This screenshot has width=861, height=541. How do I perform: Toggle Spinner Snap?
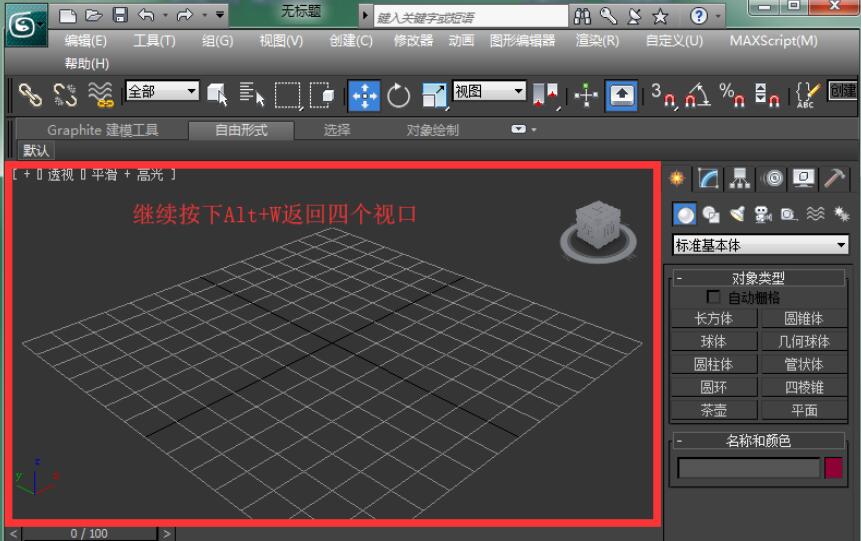(767, 96)
